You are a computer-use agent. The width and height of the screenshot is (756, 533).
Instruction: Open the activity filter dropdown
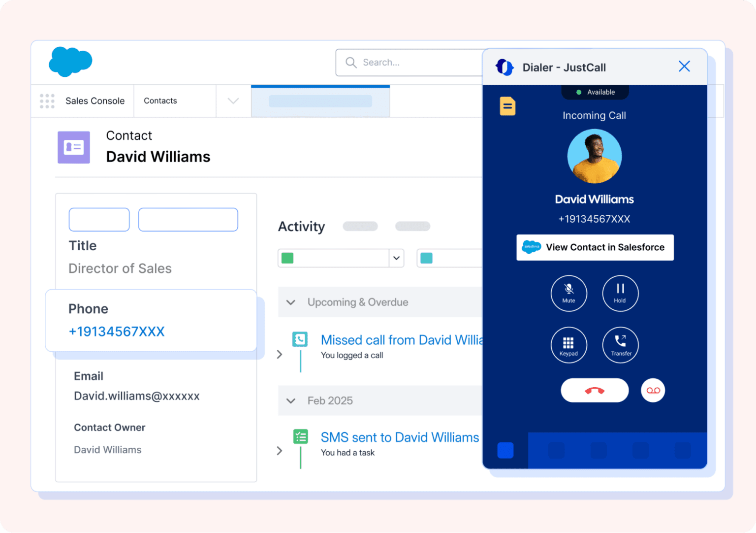396,258
